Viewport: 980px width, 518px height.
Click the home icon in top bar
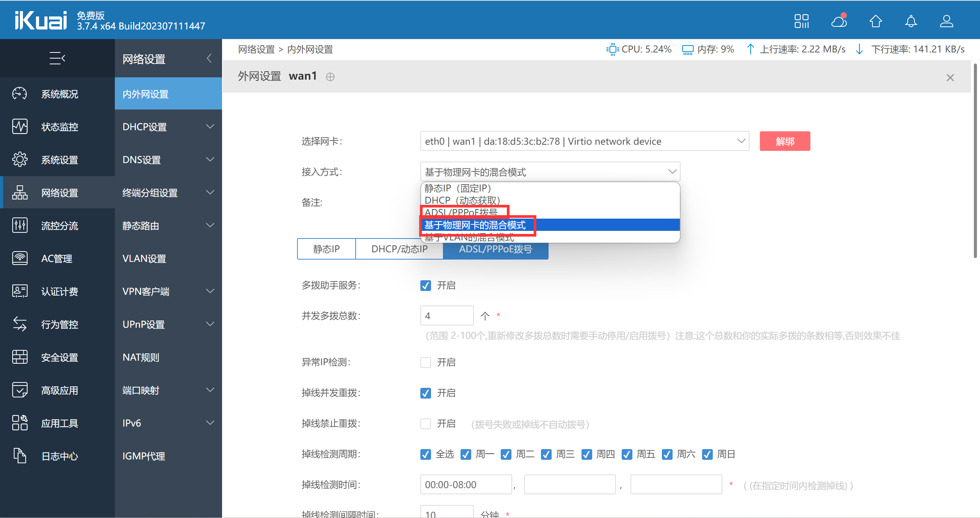tap(875, 21)
